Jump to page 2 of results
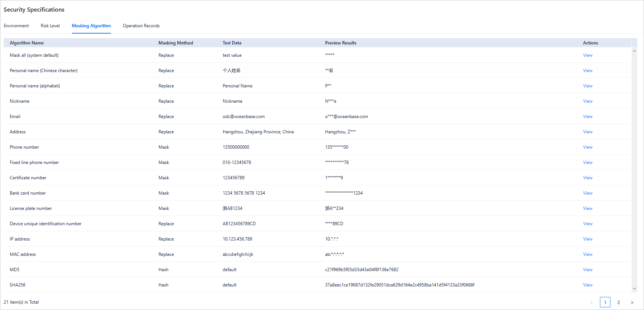This screenshot has width=644, height=310. 619,303
